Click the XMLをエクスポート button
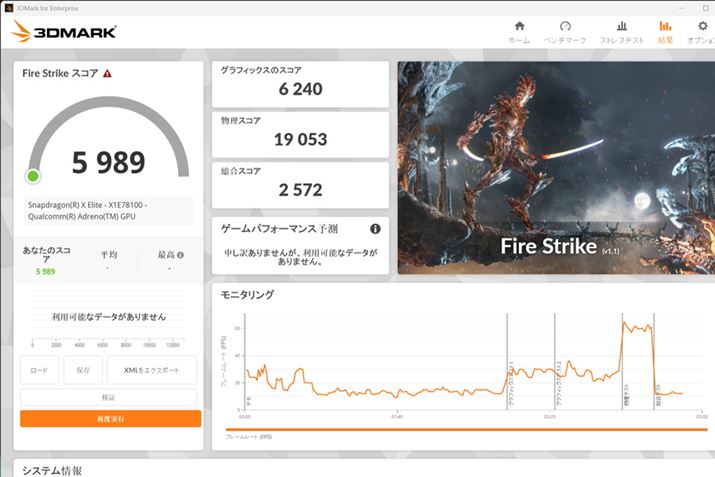The height and width of the screenshot is (477, 715). (x=152, y=370)
